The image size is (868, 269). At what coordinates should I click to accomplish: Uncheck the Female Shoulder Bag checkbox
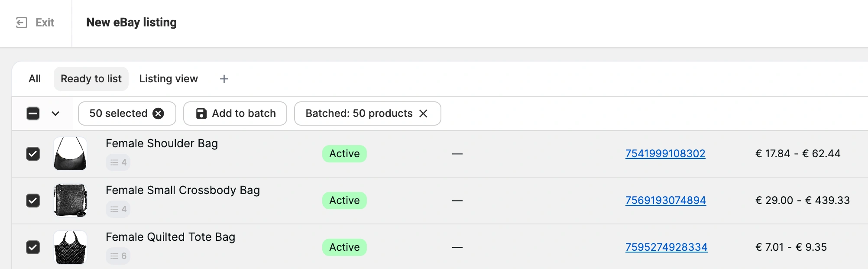[33, 154]
